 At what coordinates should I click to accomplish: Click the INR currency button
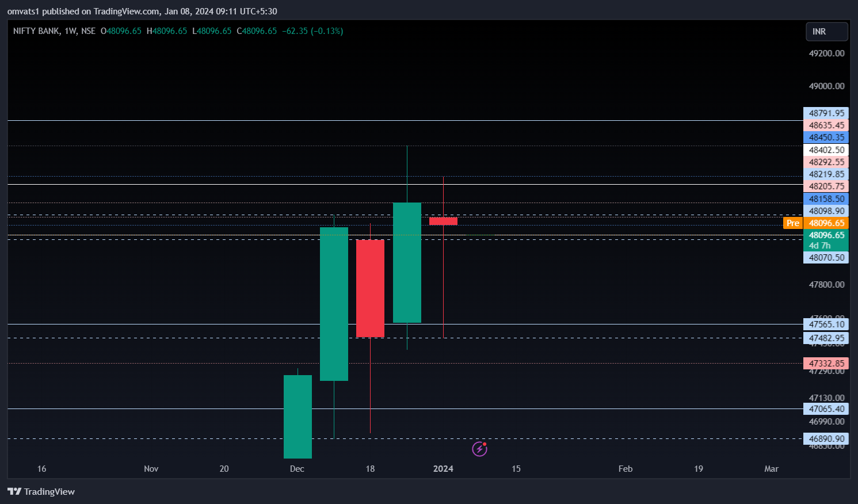[826, 32]
